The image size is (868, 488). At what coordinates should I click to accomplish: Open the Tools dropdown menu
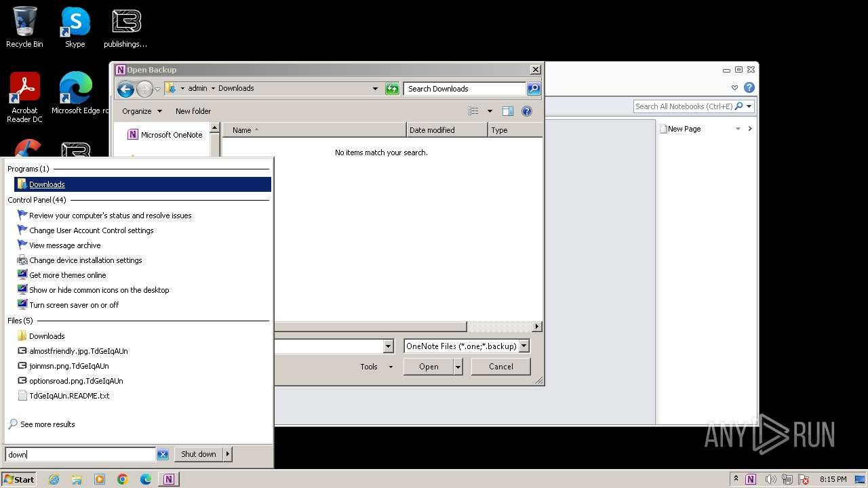coord(376,367)
